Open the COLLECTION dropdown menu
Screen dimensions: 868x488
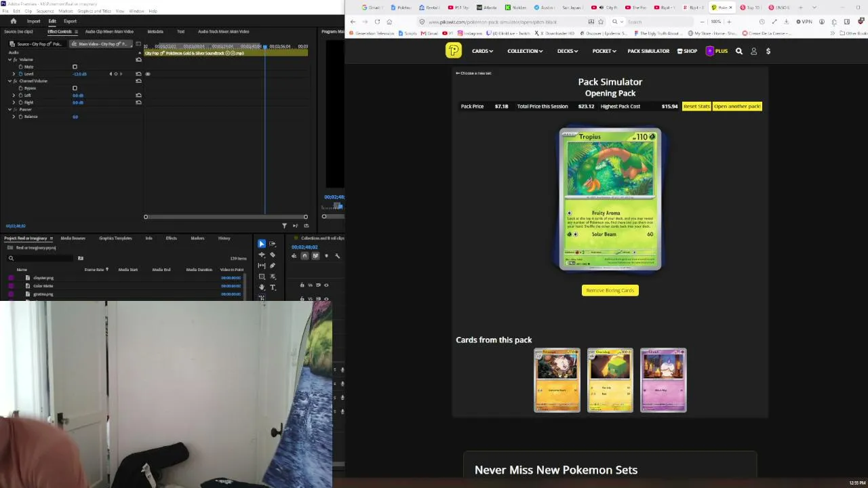525,51
